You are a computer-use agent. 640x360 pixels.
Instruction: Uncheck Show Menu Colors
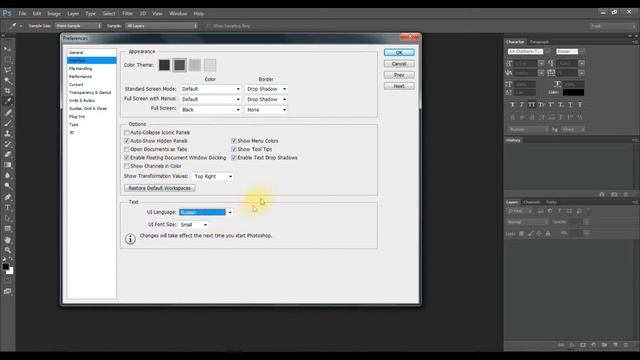234,141
